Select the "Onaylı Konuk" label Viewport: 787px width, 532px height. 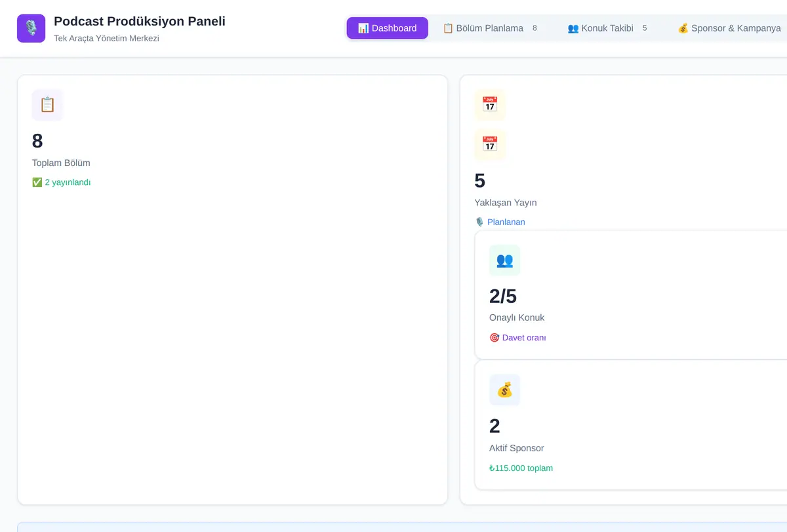(517, 317)
